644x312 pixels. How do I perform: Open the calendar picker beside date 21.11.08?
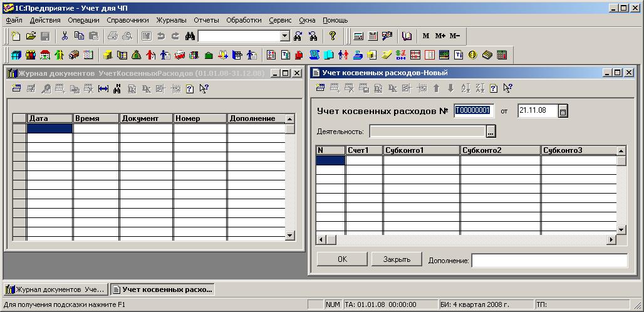coord(563,112)
